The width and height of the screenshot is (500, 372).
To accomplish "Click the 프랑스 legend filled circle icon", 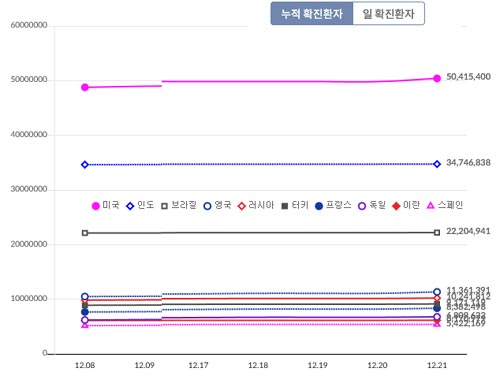I will pyautogui.click(x=319, y=206).
